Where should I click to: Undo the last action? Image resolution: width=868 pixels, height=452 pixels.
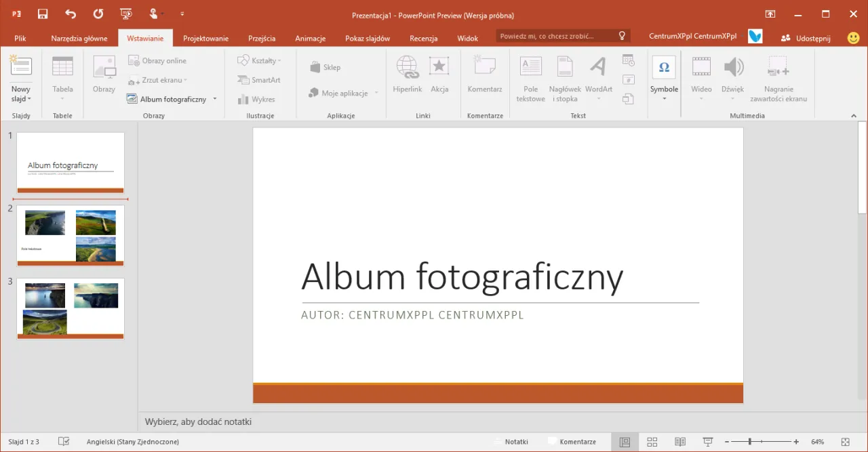point(71,14)
